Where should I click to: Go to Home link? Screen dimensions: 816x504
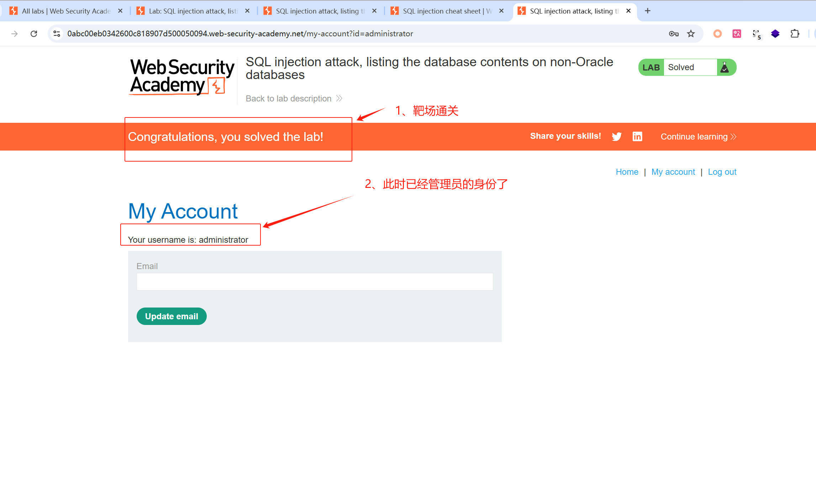tap(627, 172)
